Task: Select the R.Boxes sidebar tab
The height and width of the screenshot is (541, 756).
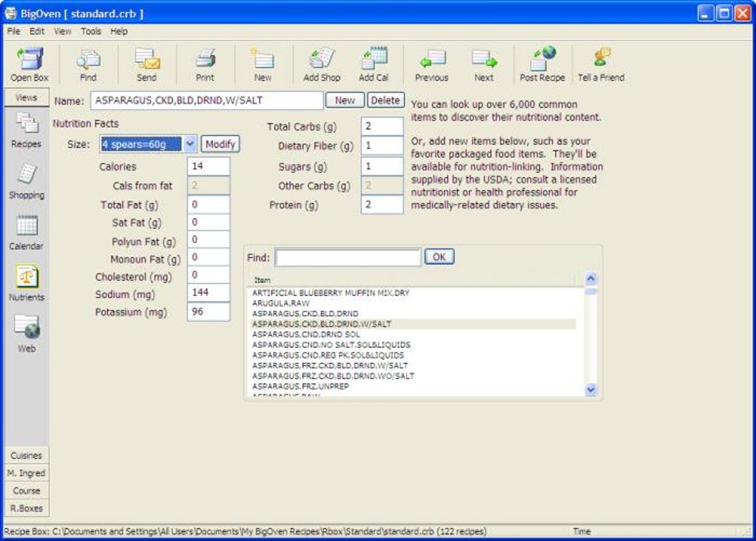Action: pos(26,508)
